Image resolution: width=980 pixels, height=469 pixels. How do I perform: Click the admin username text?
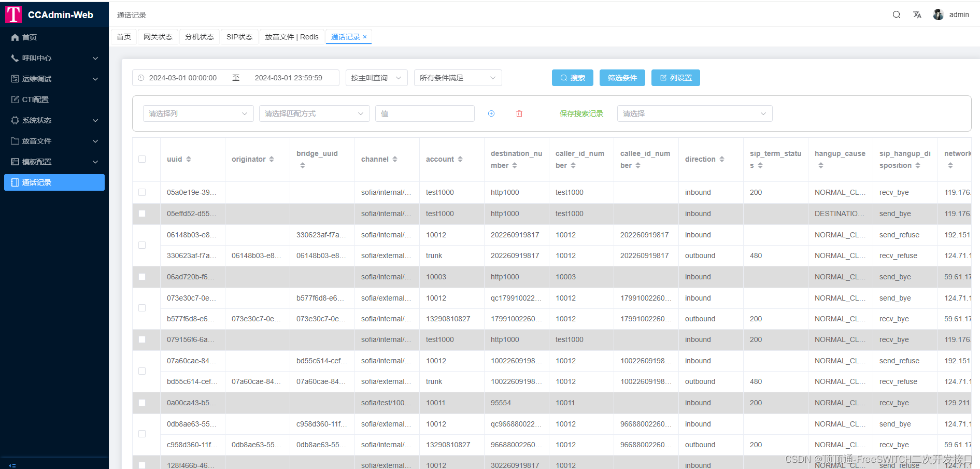coord(959,15)
